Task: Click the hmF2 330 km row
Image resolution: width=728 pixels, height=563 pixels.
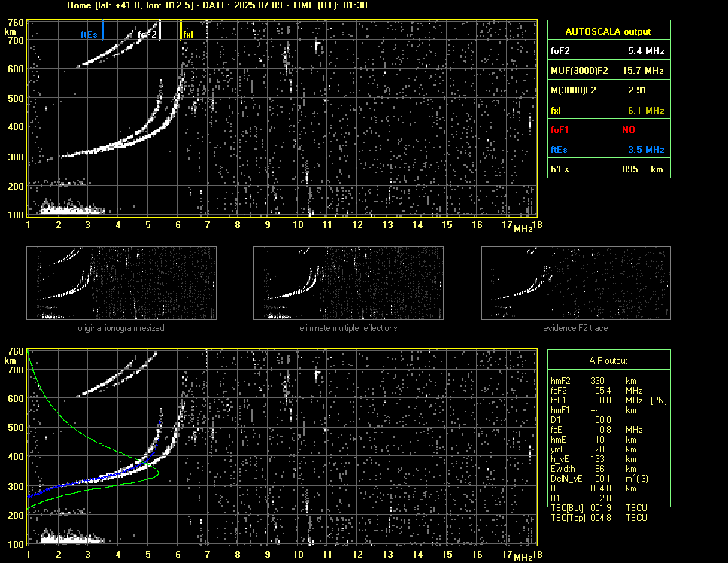Action: point(593,381)
